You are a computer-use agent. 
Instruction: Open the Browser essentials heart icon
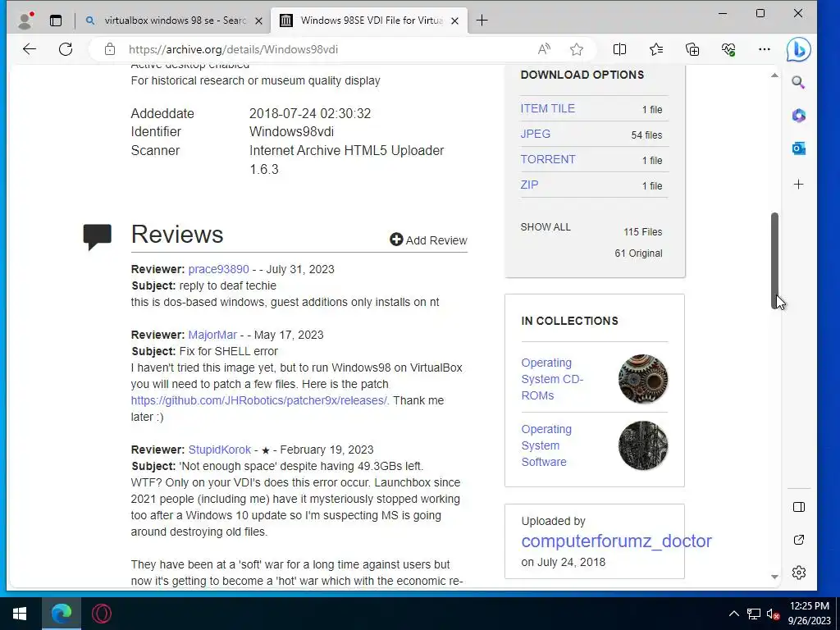(x=728, y=49)
